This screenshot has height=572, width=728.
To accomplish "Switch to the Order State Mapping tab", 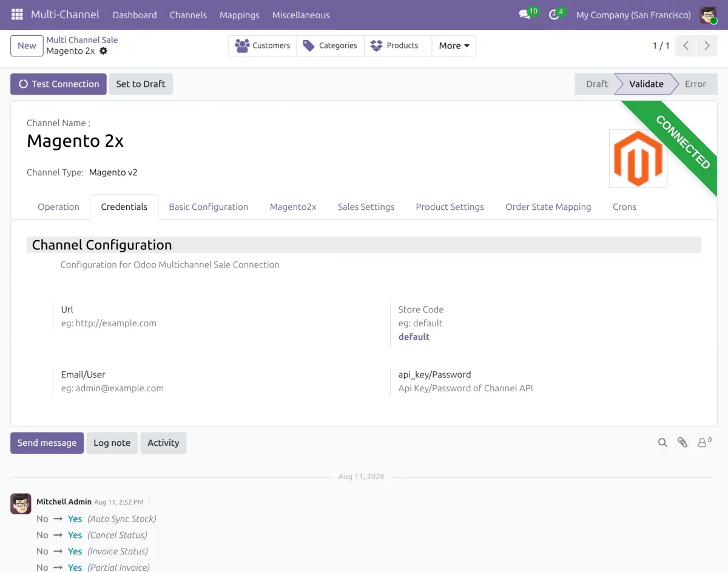I will coord(548,207).
